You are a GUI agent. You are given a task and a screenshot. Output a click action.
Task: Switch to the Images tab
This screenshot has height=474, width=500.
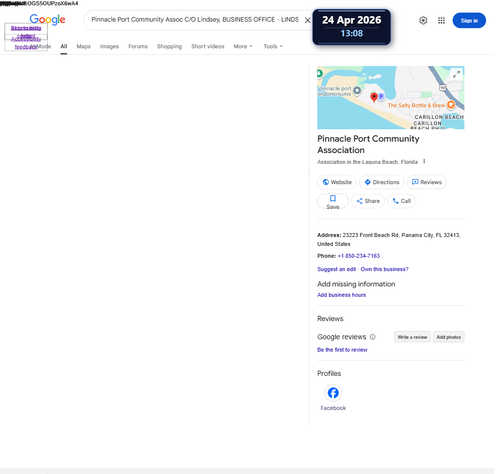tap(109, 46)
